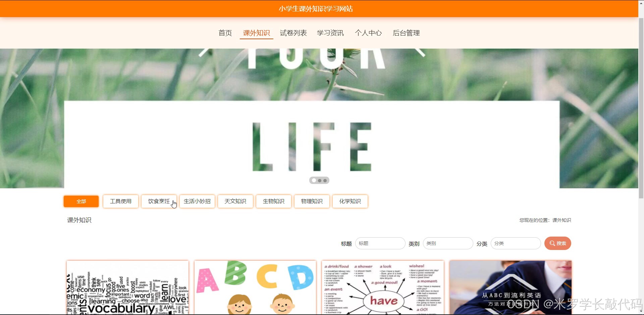This screenshot has height=315, width=644.
Task: Select the 化学知识 category filter
Action: point(350,201)
